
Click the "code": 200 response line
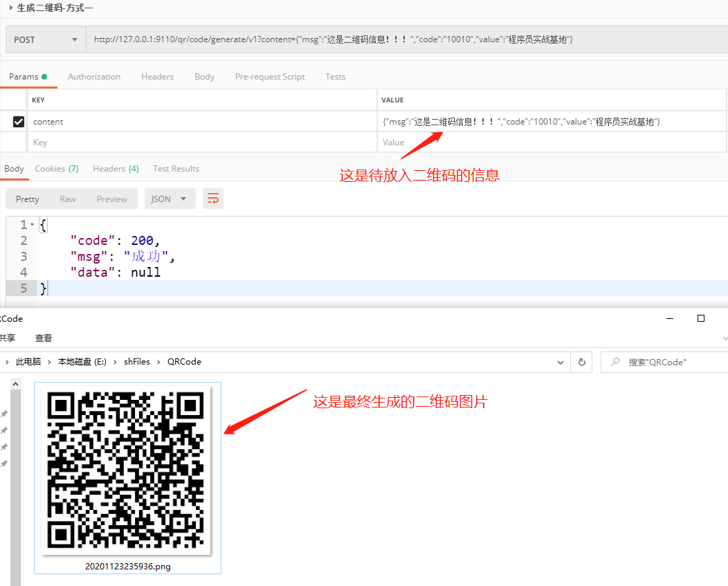coord(115,241)
